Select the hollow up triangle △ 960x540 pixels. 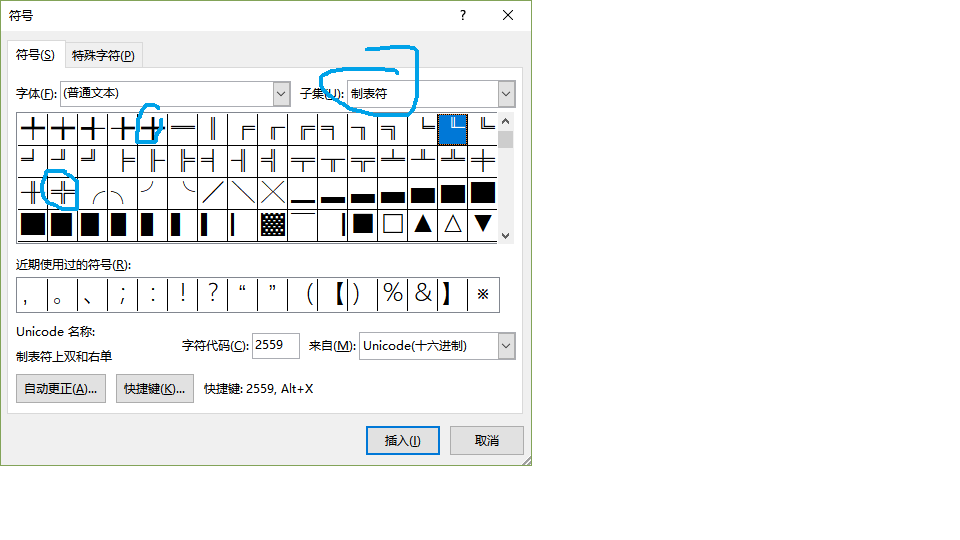(452, 225)
